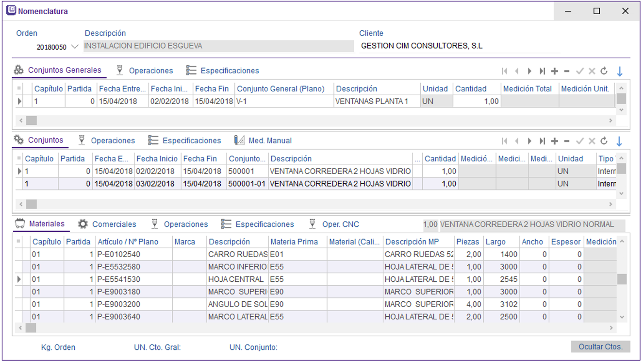Click the add record plus icon in Conjuntos Generales

[555, 71]
